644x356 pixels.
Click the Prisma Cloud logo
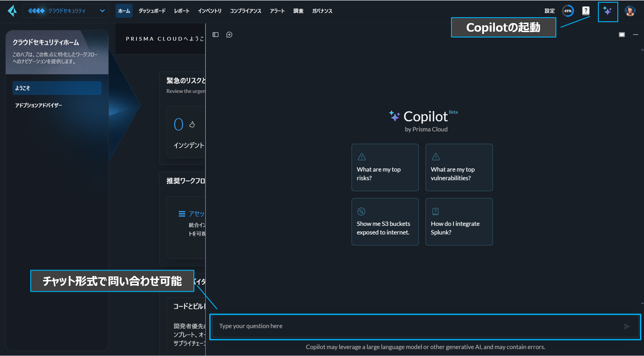tap(12, 11)
